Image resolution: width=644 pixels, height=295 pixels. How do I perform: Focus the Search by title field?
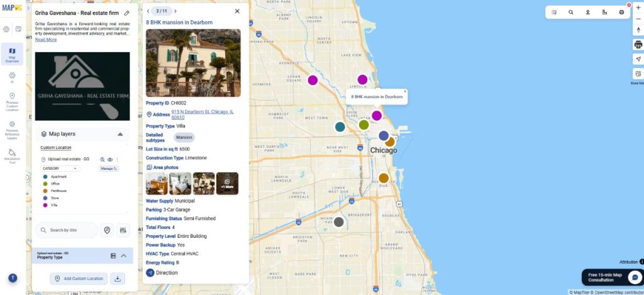(67, 230)
